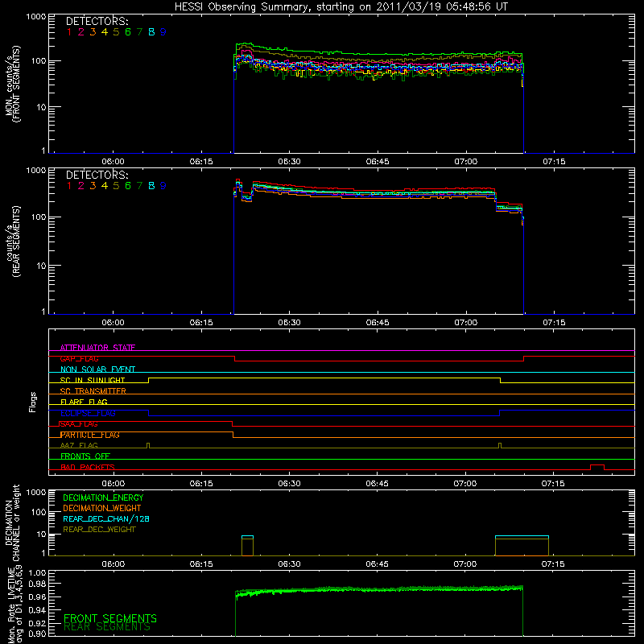The width and height of the screenshot is (644, 644).
Task: Click the raised BAD_PACKETS pulse after 07:15
Action: (597, 467)
